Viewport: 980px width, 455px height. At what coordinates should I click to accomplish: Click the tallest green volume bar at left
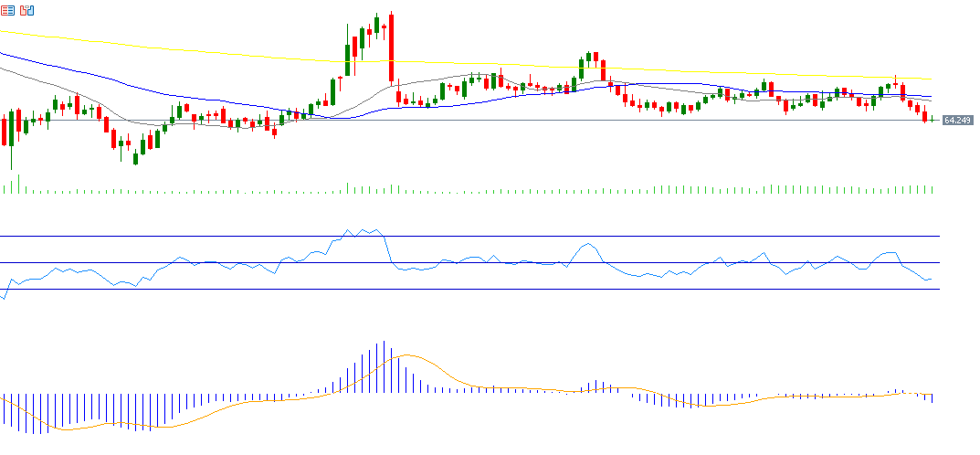18,185
